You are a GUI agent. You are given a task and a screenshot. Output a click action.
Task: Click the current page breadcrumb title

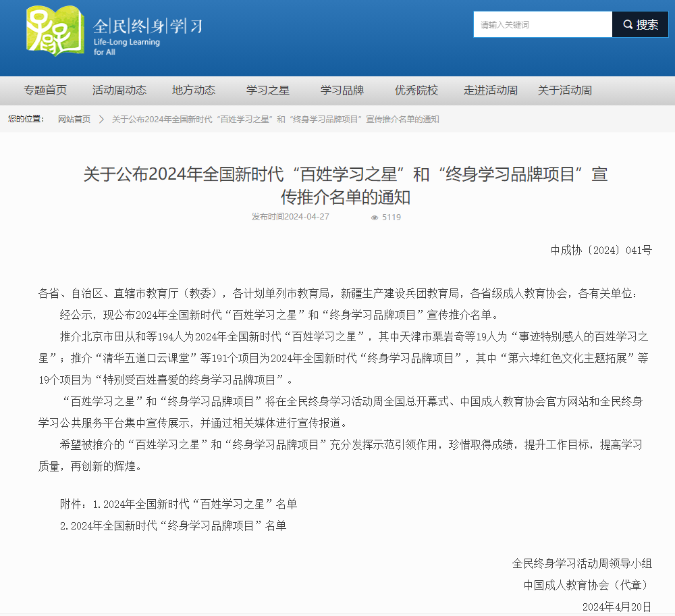point(275,120)
